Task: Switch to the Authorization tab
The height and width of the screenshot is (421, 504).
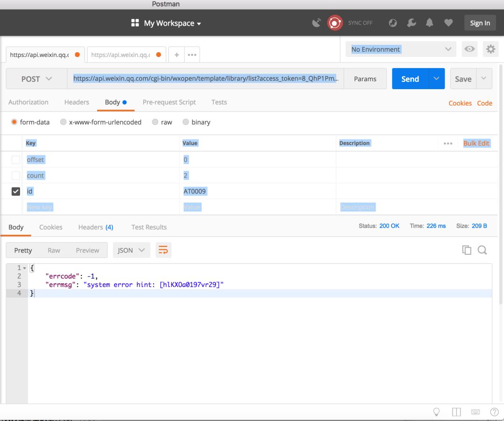Action: click(28, 102)
